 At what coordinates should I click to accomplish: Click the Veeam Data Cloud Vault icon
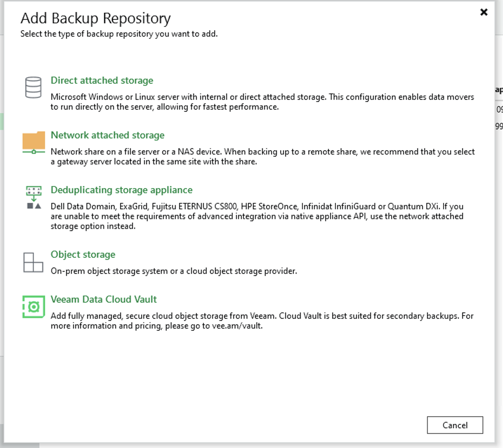tap(34, 307)
